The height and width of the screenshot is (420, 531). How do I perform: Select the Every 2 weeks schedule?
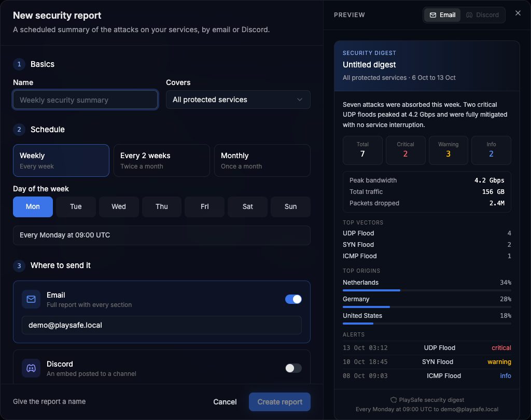162,161
